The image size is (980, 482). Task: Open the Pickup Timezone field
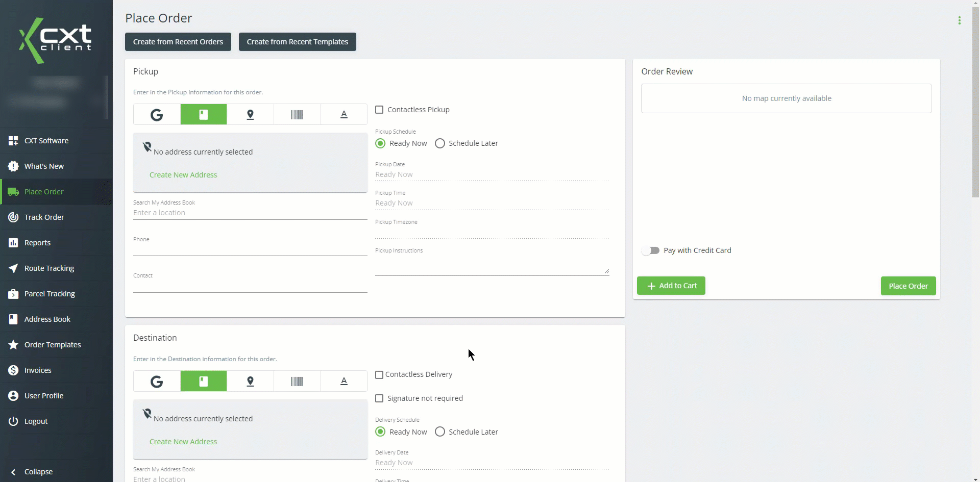tap(492, 234)
